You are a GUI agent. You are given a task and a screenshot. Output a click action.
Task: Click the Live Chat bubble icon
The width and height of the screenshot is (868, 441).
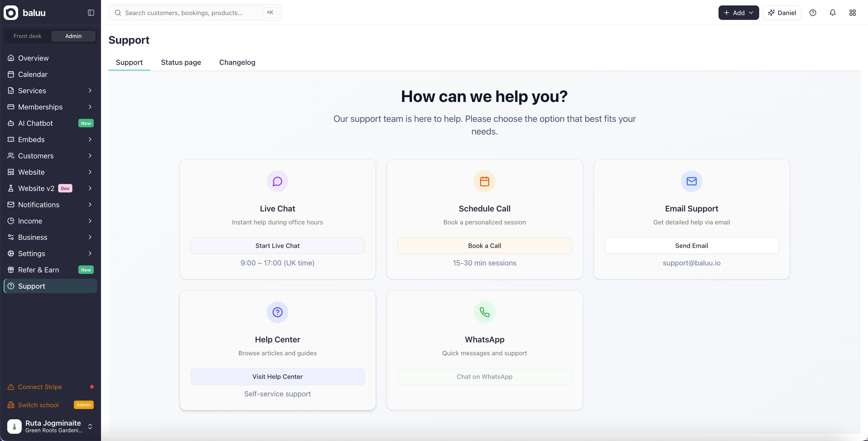point(277,181)
